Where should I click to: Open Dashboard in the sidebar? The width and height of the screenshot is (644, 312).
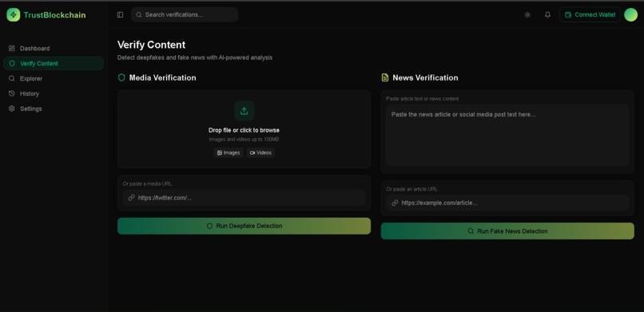click(x=54, y=49)
